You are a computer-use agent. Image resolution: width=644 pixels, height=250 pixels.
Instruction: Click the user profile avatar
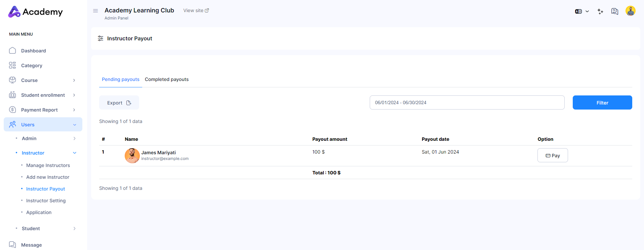tap(630, 11)
